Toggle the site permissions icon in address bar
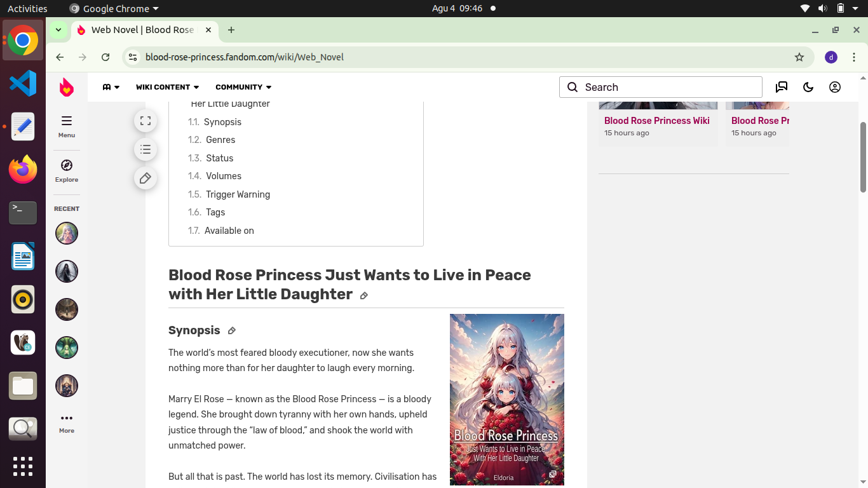 click(132, 57)
